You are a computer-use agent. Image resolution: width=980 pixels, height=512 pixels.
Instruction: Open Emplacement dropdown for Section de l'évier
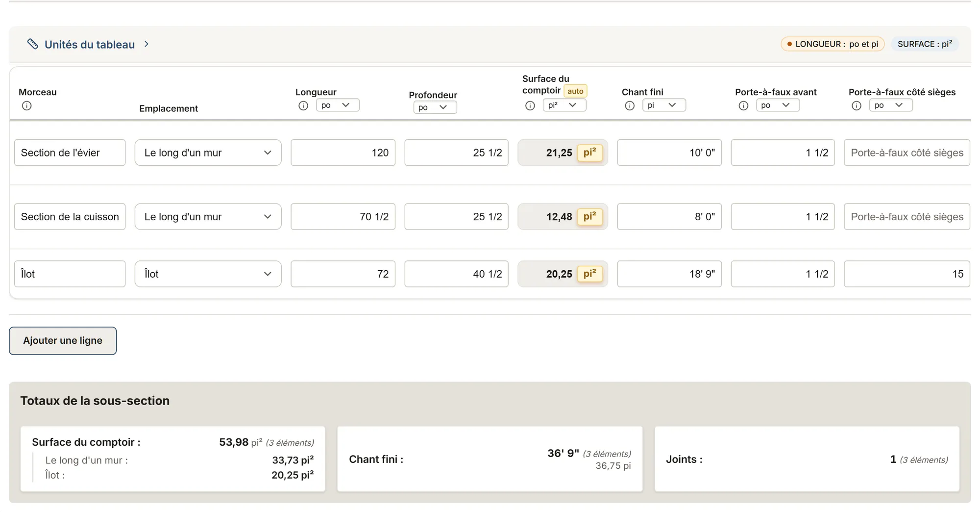tap(208, 153)
